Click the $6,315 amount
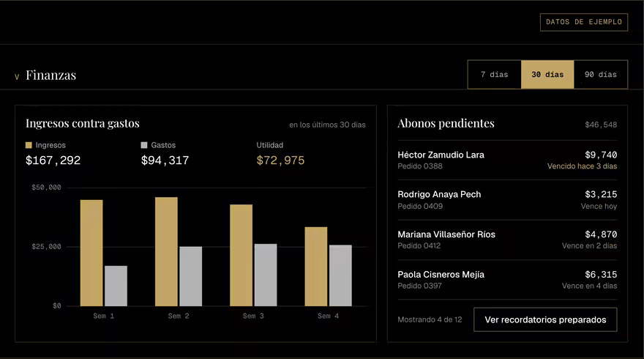This screenshot has height=359, width=644. (601, 275)
